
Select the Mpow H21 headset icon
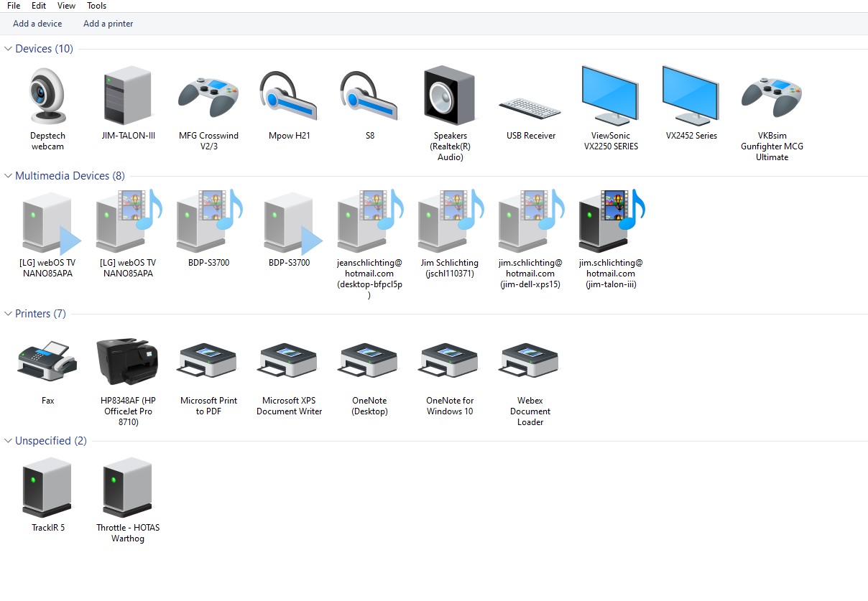click(x=289, y=97)
